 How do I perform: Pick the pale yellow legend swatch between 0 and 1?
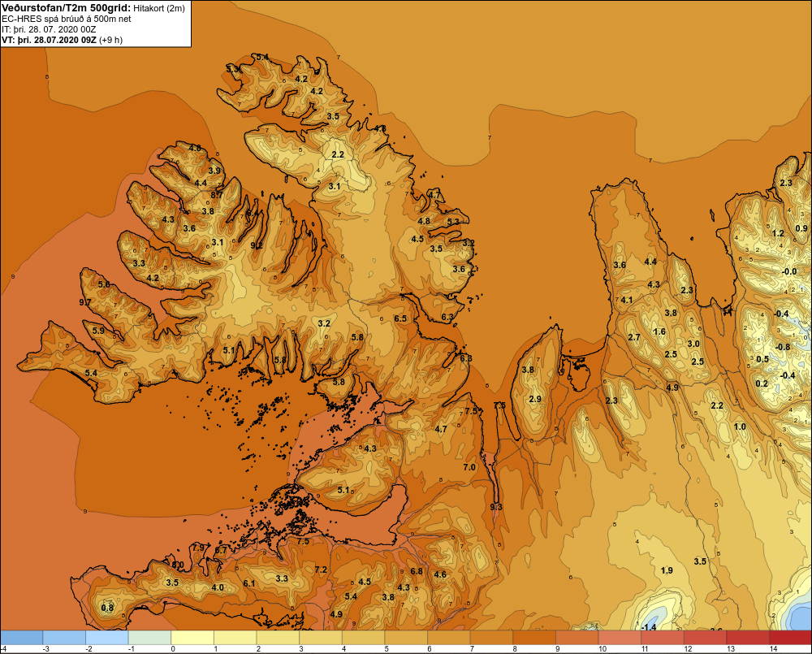click(x=192, y=638)
